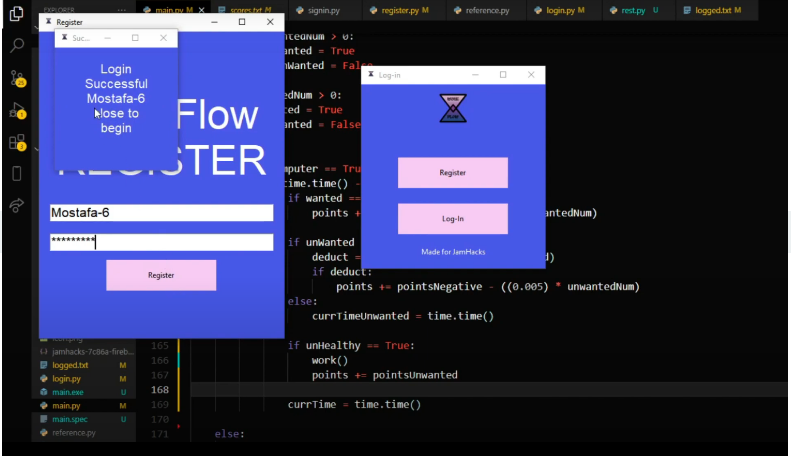This screenshot has width=791, height=456.
Task: Open the Run and Debug view
Action: coord(17,110)
